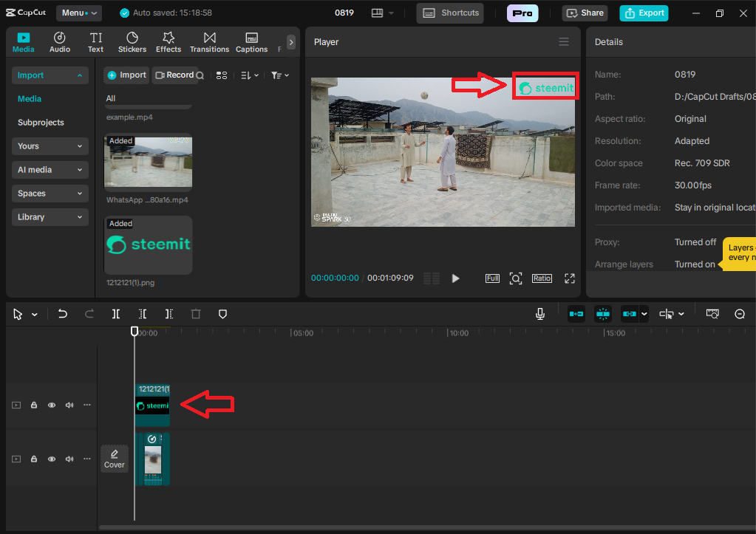The image size is (756, 534).
Task: Open the Menu dropdown in title bar
Action: click(78, 13)
